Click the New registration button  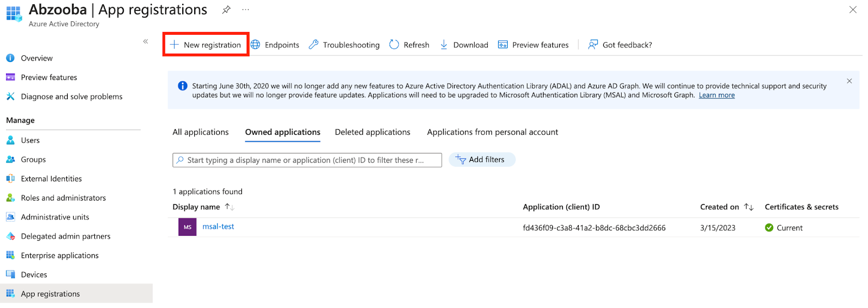pos(206,45)
